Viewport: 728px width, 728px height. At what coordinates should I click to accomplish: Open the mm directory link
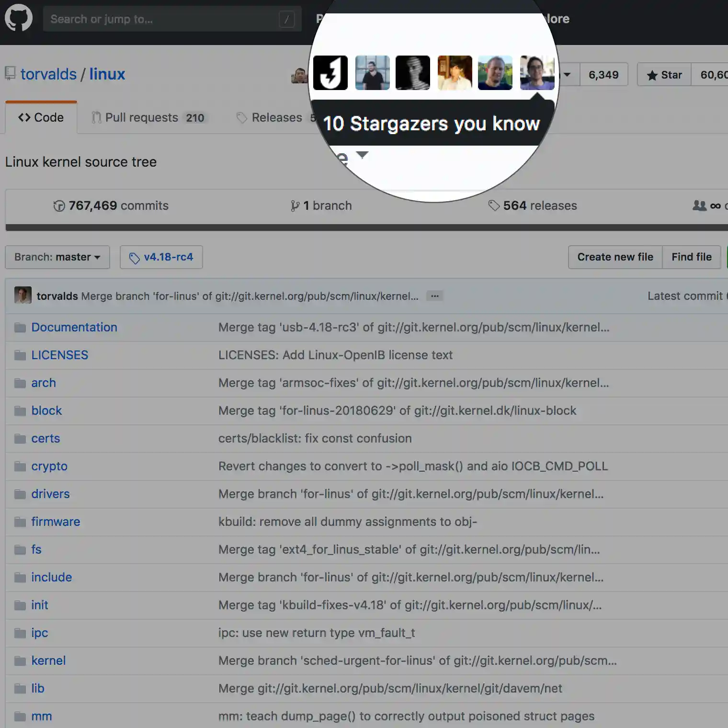(42, 716)
